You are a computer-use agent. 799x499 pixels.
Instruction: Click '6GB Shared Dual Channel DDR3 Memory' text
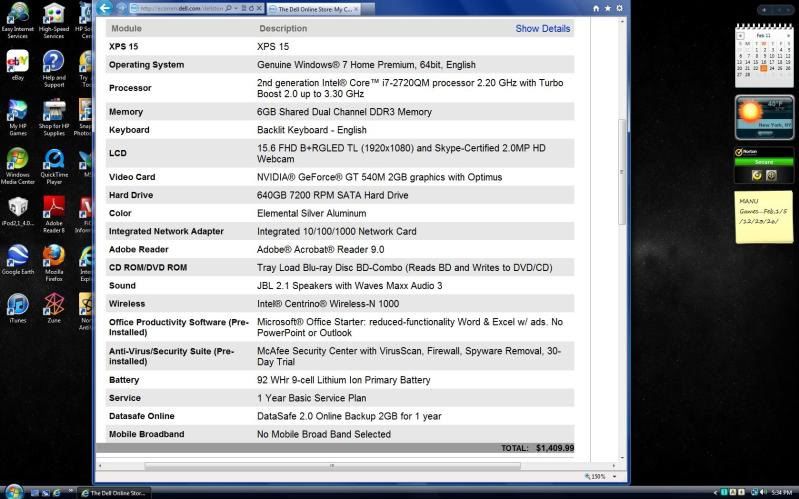tap(344, 112)
